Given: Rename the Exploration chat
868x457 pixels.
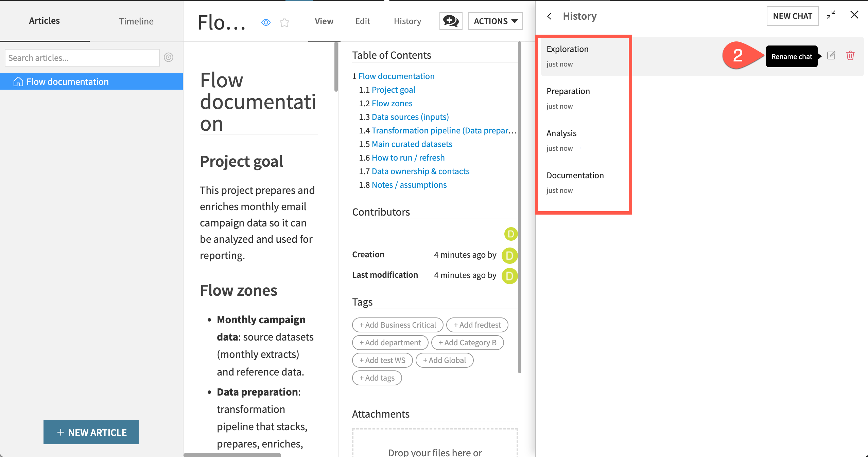Looking at the screenshot, I should 831,55.
